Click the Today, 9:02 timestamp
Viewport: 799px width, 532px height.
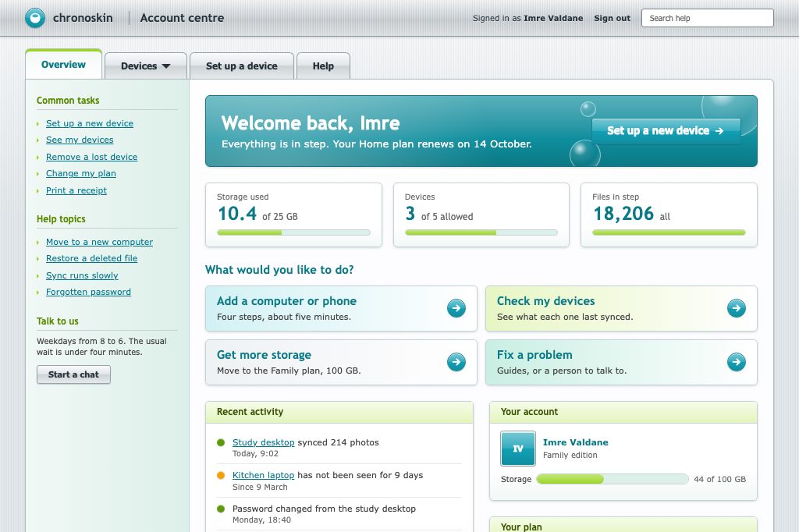coord(255,453)
